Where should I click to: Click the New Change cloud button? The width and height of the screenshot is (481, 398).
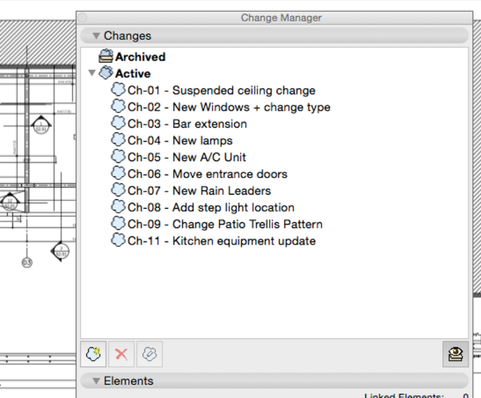93,354
